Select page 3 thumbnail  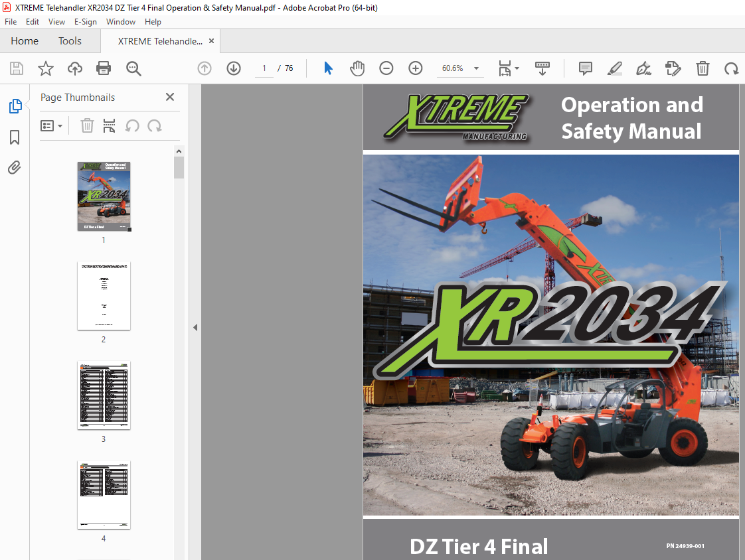104,395
